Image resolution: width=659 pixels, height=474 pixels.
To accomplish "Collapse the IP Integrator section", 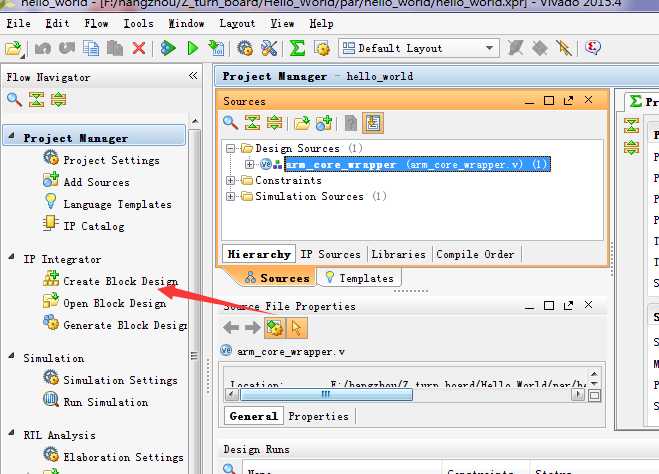I will pyautogui.click(x=11, y=256).
